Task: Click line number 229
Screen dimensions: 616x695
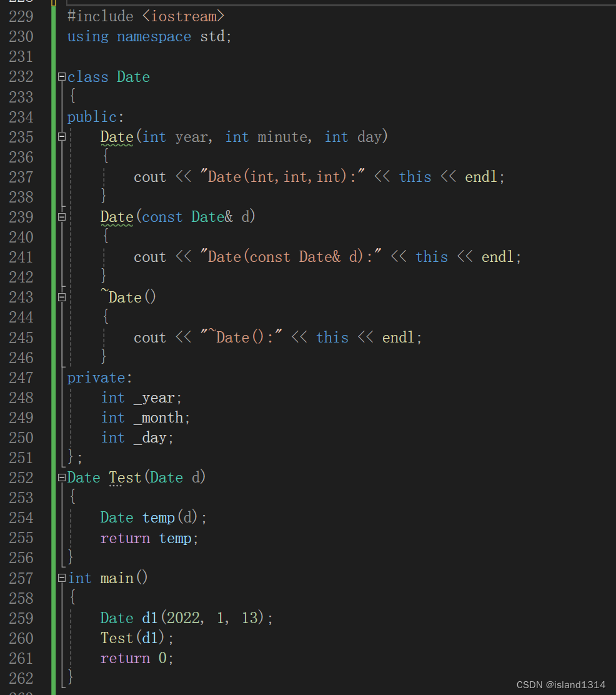Action: pos(21,17)
